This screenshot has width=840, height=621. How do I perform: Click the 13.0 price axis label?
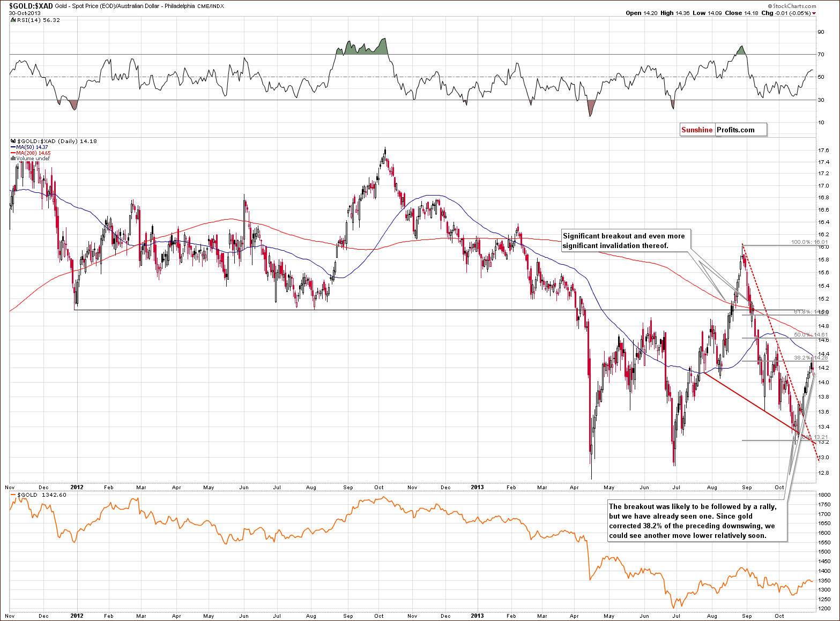[824, 458]
